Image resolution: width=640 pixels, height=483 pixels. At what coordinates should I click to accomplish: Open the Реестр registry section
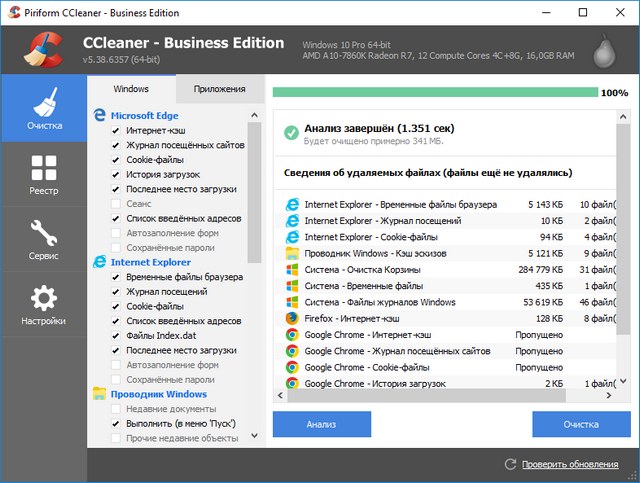point(44,174)
